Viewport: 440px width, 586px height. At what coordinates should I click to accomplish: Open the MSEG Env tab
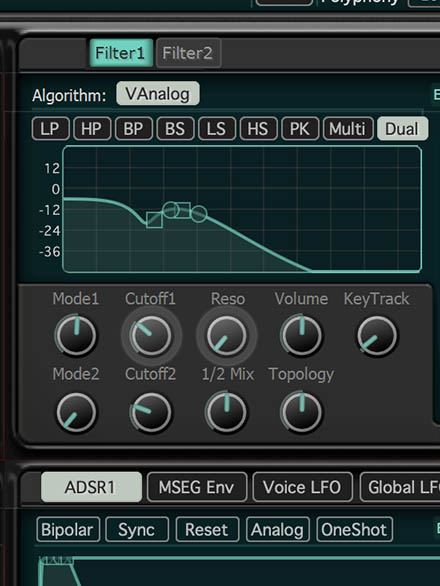[x=197, y=487]
